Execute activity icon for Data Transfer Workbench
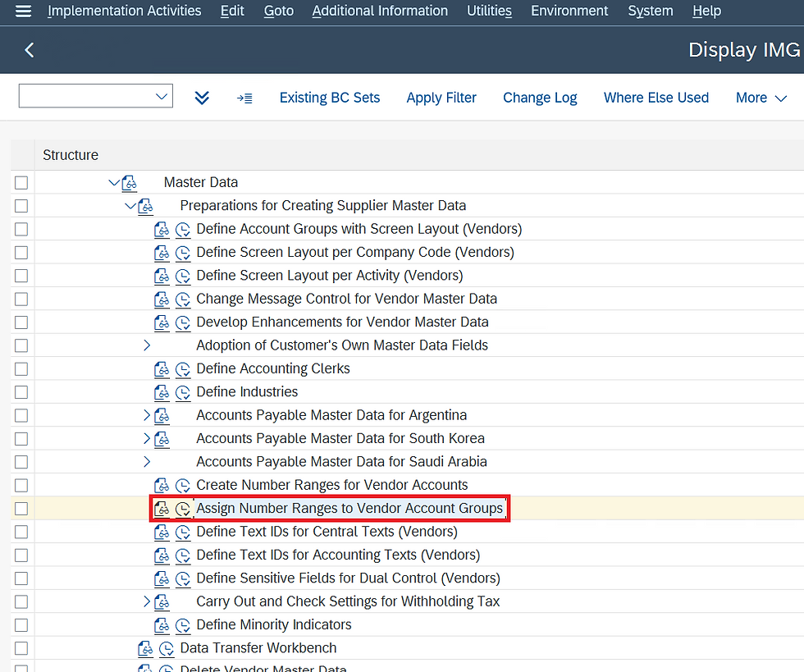This screenshot has height=672, width=804. coord(166,648)
